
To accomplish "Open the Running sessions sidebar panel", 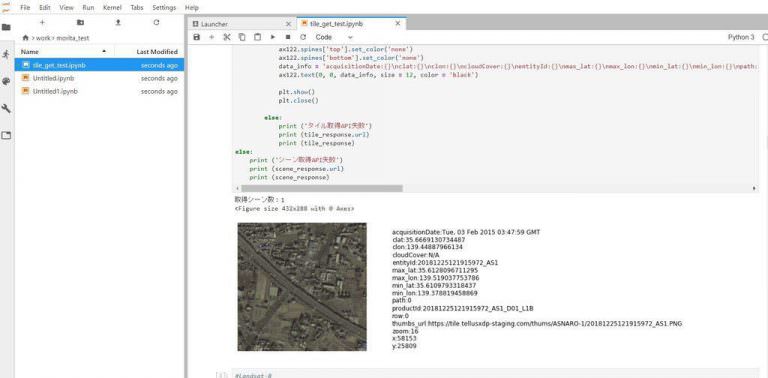I will tap(6, 54).
